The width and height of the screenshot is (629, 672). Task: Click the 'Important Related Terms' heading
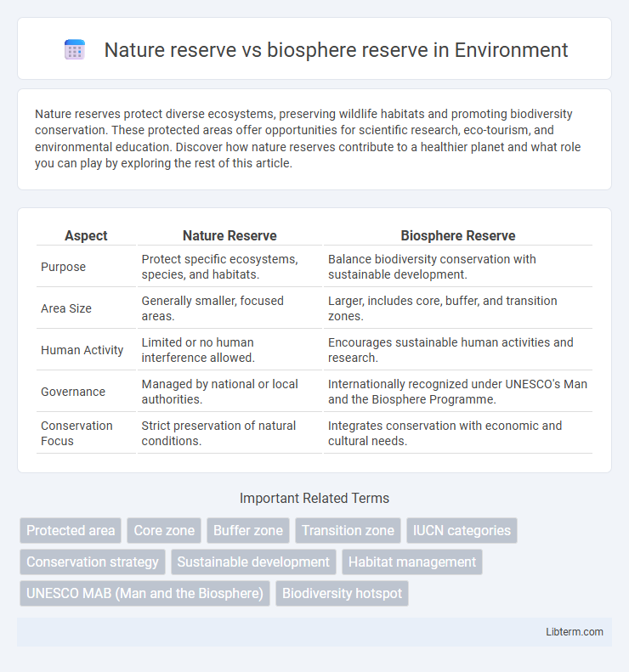click(314, 498)
